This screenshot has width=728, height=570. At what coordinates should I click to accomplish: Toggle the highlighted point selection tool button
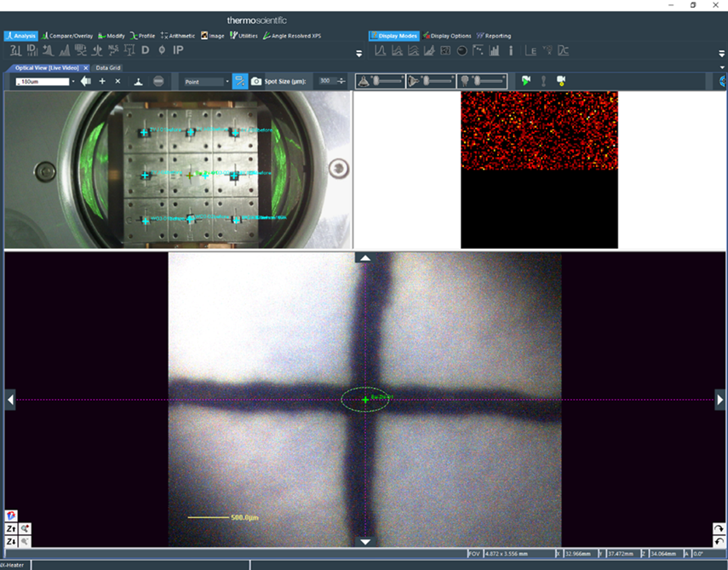(239, 81)
